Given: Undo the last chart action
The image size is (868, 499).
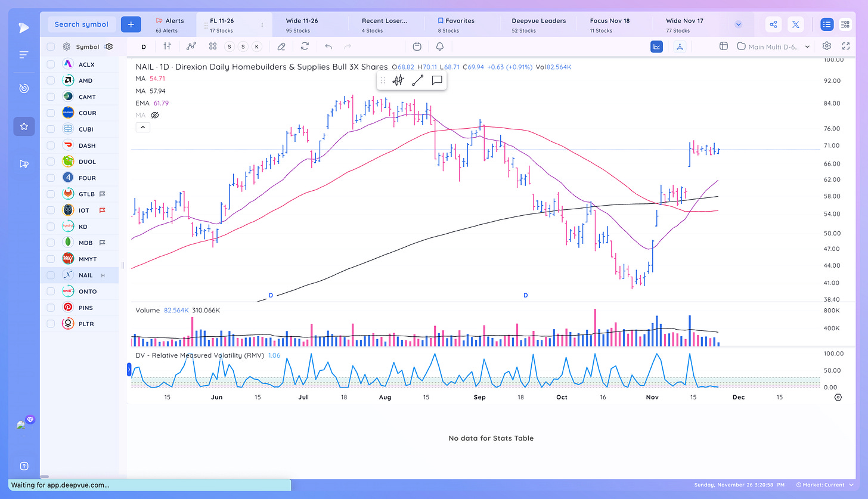Looking at the screenshot, I should point(328,46).
